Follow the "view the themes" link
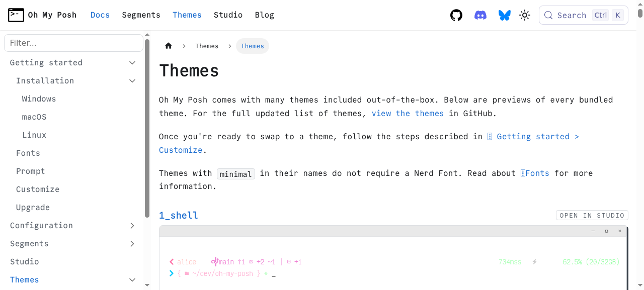Screen dimensions: 644x290 click(x=408, y=114)
